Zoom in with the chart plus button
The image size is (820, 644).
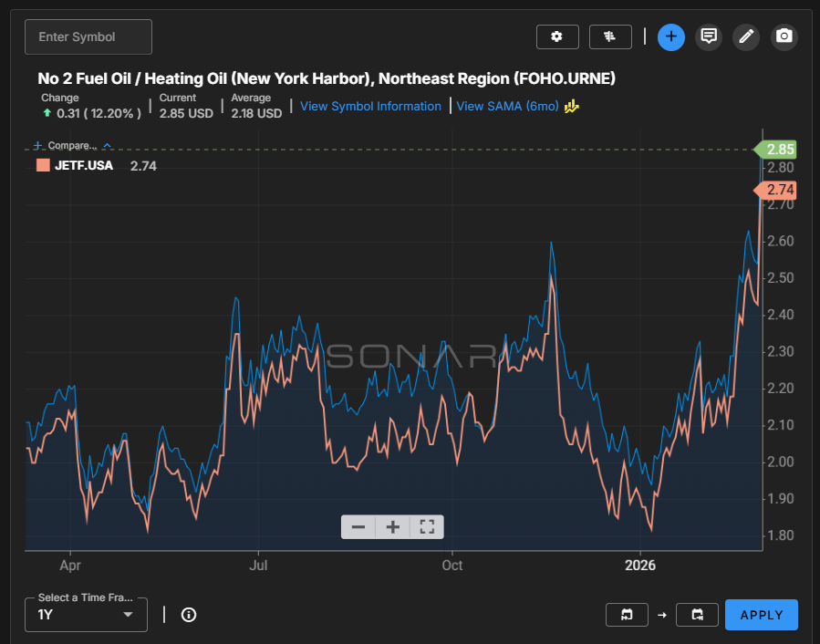point(393,527)
